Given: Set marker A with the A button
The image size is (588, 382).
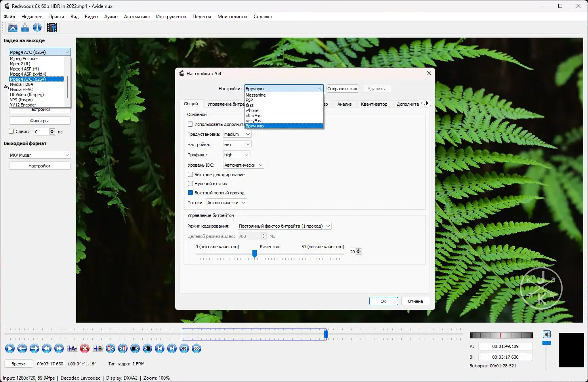Looking at the screenshot, I should pos(72,348).
